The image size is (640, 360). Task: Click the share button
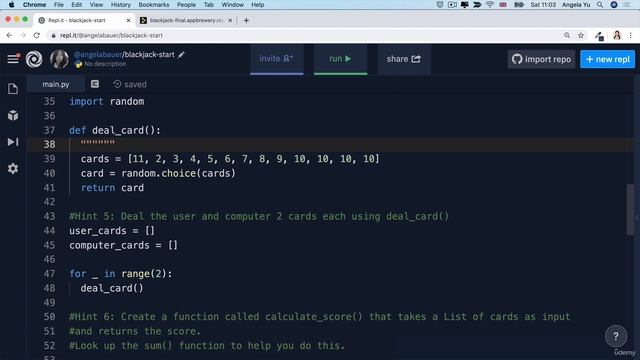tap(404, 59)
